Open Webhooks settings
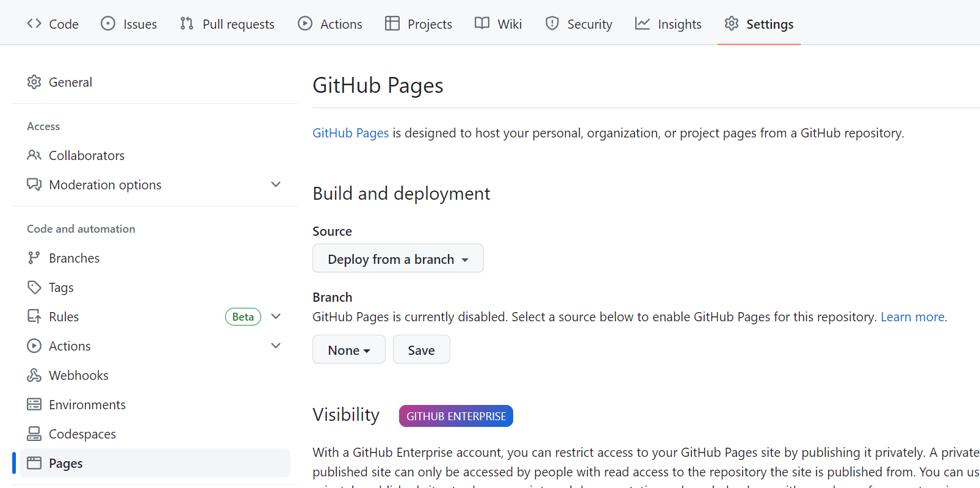This screenshot has width=980, height=488. coord(155,375)
